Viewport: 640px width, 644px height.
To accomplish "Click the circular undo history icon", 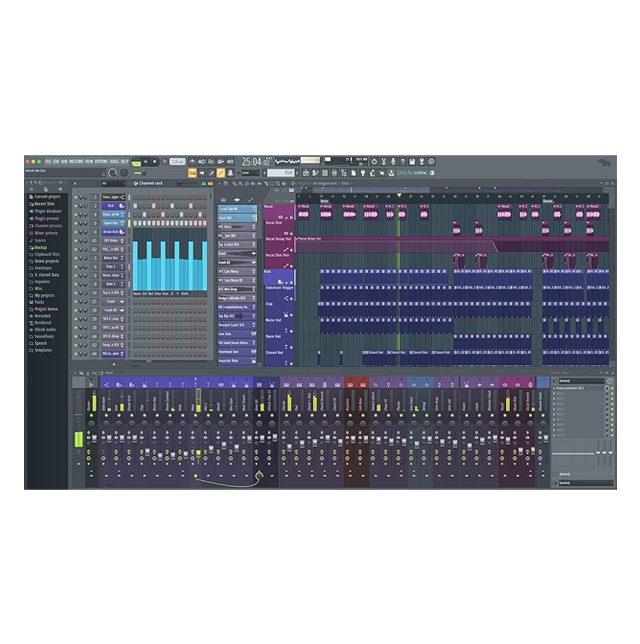I will point(374,161).
